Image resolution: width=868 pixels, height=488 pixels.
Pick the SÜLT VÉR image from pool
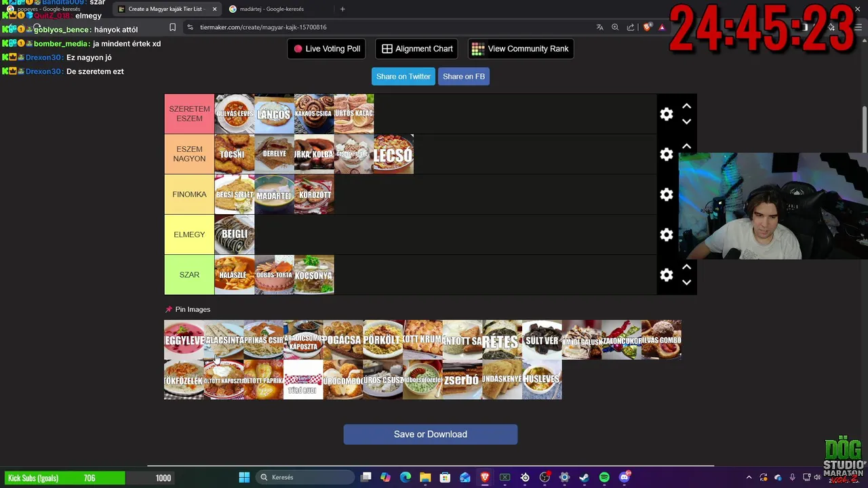[542, 340]
